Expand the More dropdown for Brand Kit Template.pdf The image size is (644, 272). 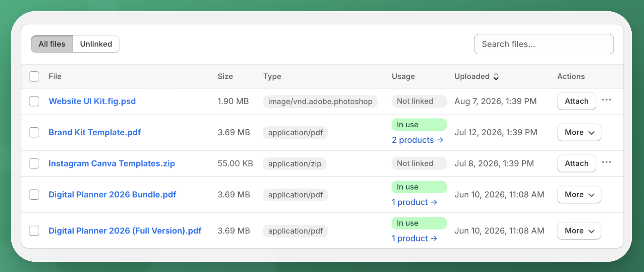click(x=579, y=132)
